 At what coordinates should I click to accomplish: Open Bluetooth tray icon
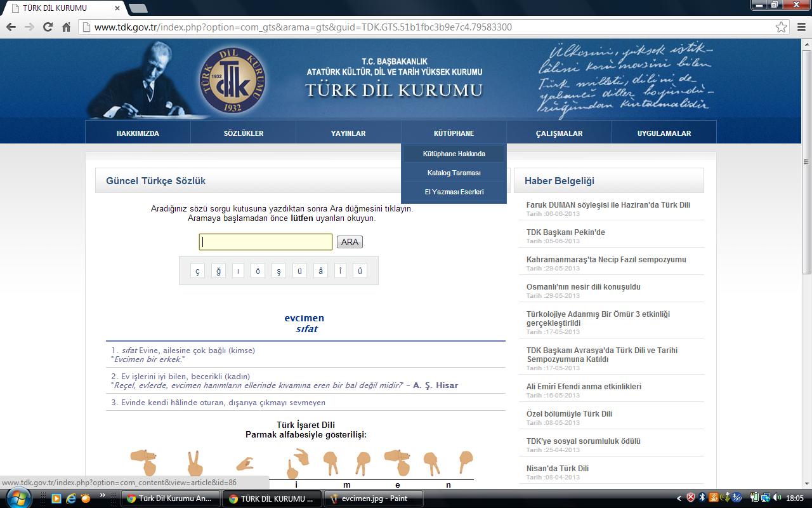(x=702, y=498)
